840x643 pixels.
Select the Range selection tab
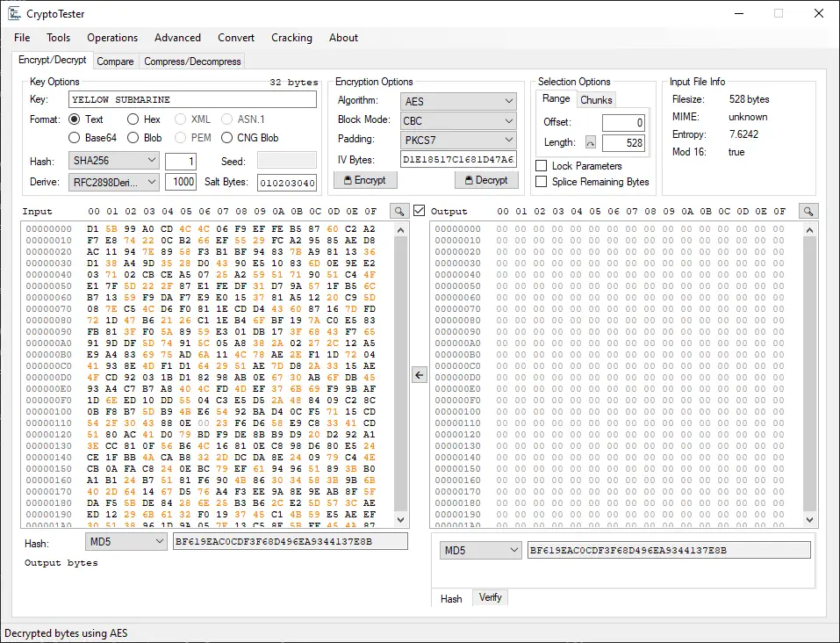click(x=556, y=98)
